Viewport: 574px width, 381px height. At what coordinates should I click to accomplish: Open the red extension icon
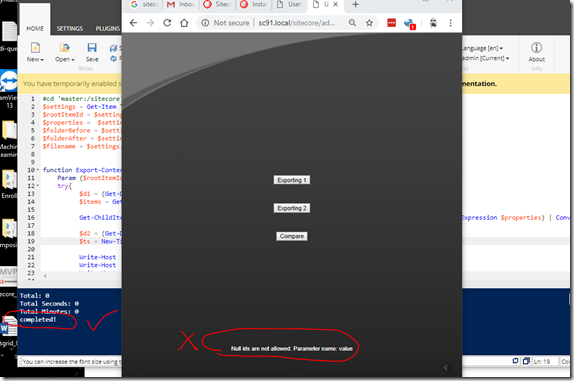(x=391, y=23)
